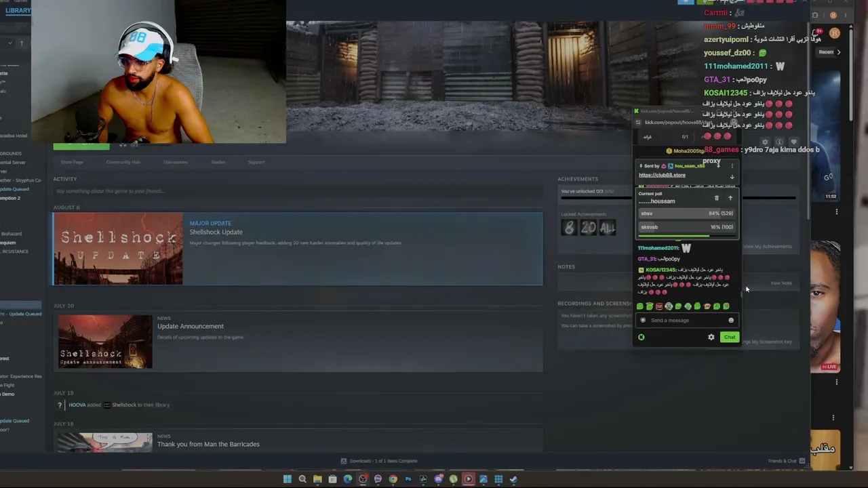868x488 pixels.
Task: Switch to Steam via taskbar icon
Action: [513, 479]
